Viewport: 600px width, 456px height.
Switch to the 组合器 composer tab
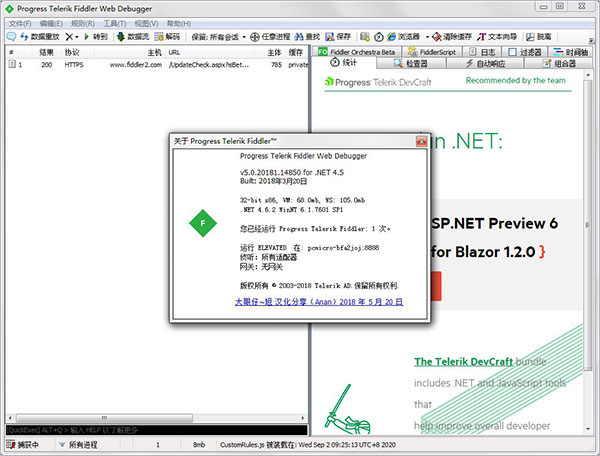(559, 63)
